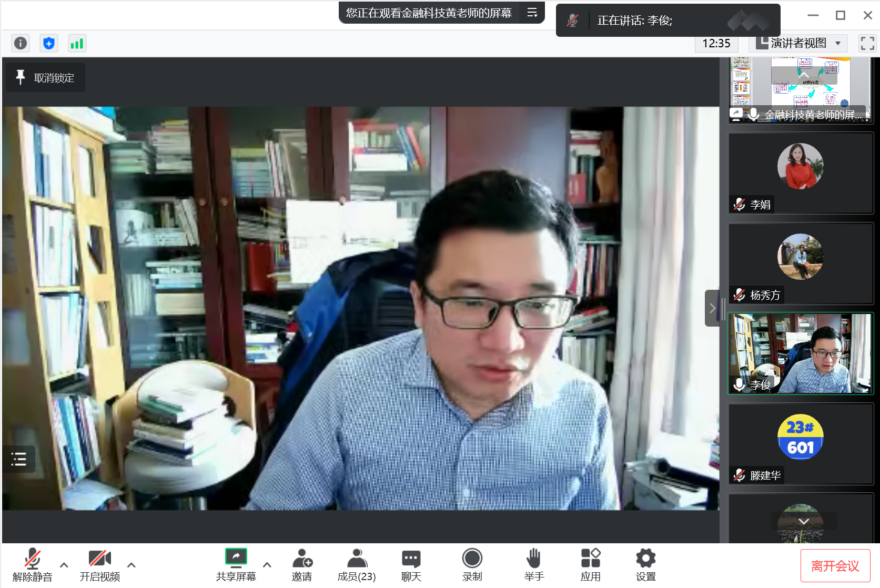Open the 成员(23) members list
Image resolution: width=880 pixels, height=588 pixels.
(x=357, y=565)
